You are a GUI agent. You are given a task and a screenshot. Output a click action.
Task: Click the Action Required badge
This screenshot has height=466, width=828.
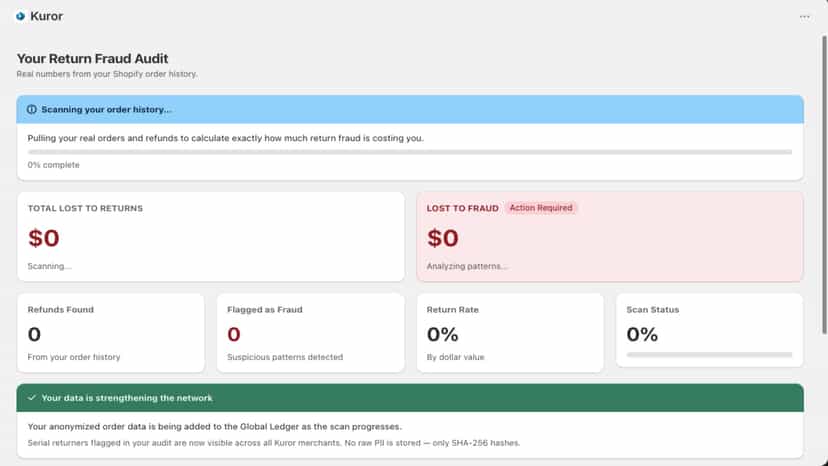tap(541, 208)
